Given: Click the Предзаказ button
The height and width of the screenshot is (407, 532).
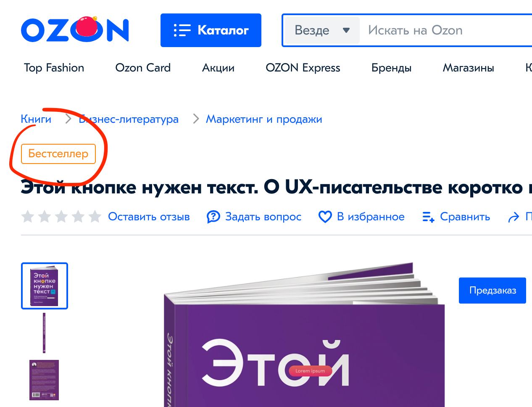Looking at the screenshot, I should tap(492, 290).
